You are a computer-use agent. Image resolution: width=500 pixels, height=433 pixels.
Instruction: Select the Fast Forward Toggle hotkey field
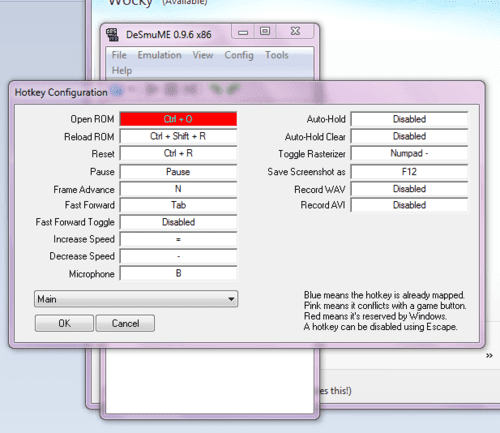coord(178,222)
